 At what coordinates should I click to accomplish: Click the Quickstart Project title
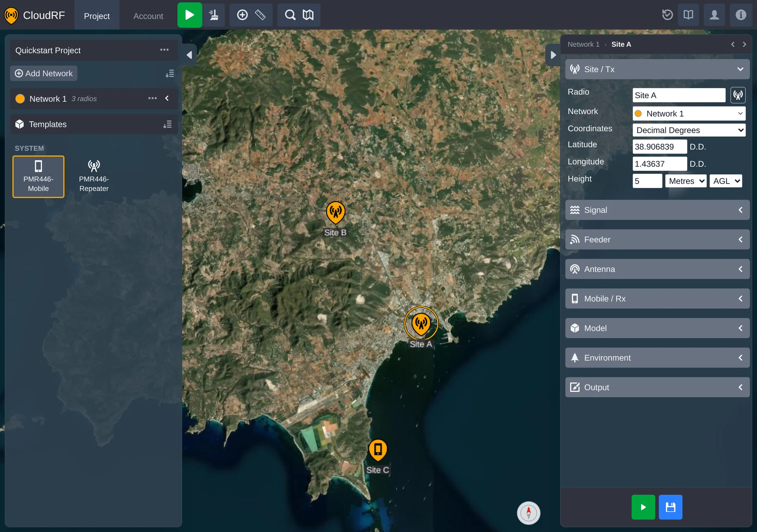tap(48, 50)
